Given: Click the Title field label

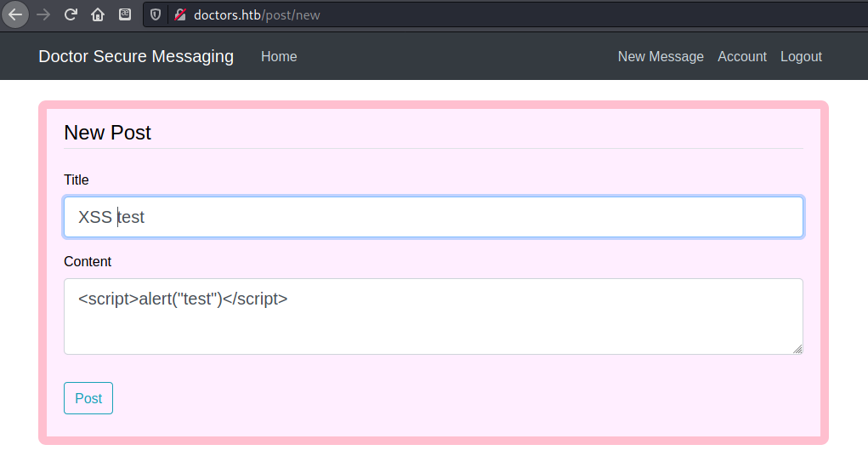Looking at the screenshot, I should click(77, 180).
